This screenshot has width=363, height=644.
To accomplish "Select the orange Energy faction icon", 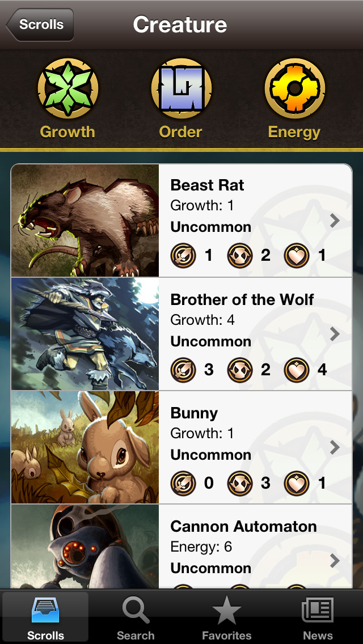I will tap(295, 88).
